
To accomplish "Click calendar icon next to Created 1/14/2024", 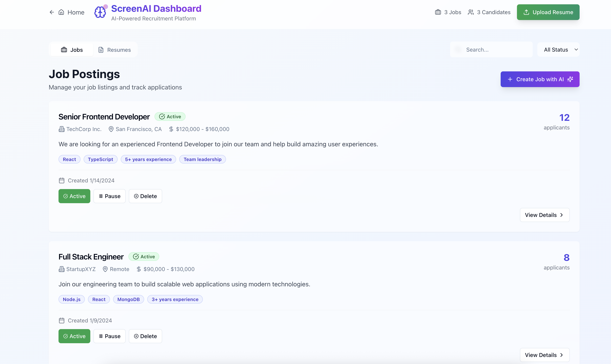I will (62, 180).
